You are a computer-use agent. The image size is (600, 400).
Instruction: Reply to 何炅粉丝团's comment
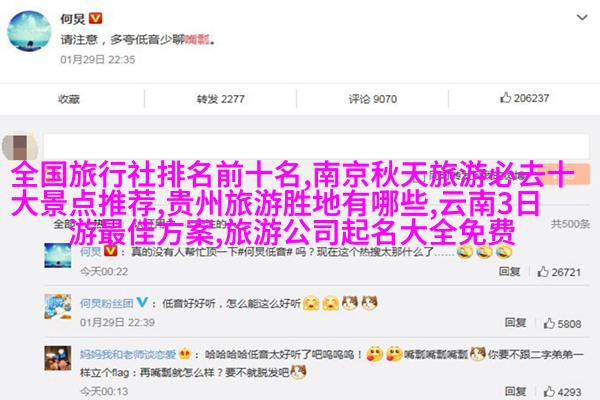coord(515,323)
